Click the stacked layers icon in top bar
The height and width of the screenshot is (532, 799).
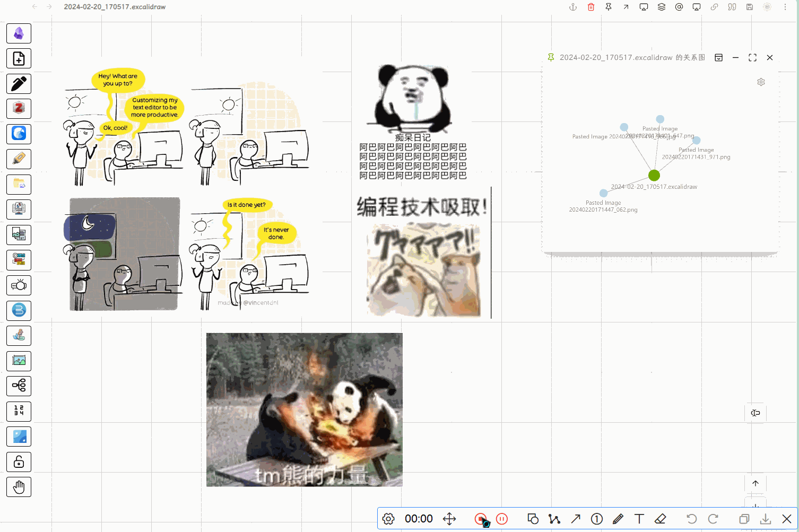click(662, 7)
